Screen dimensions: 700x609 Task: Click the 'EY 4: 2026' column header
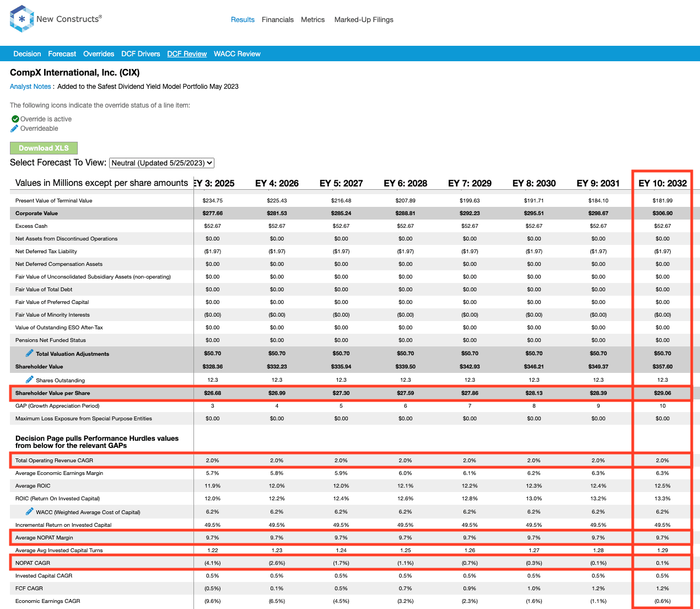277,183
